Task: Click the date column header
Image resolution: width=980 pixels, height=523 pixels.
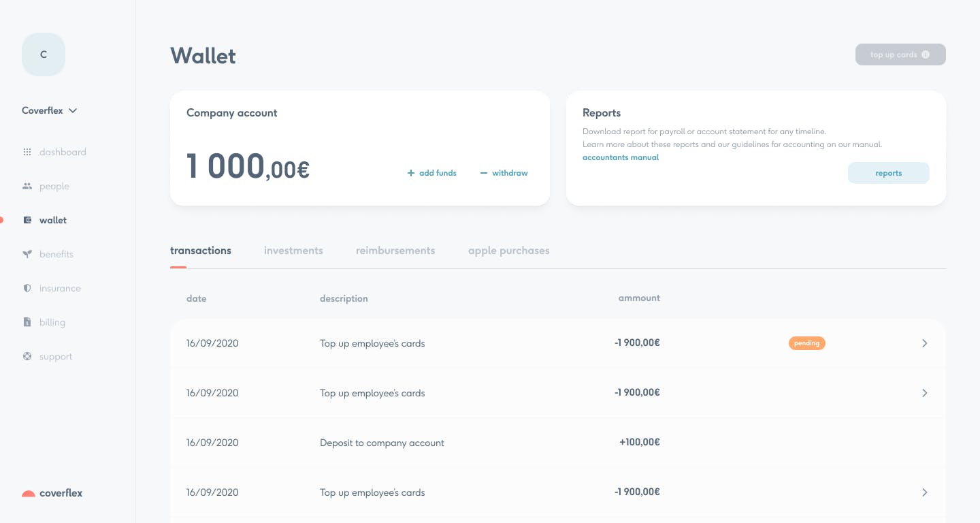Action: [196, 298]
